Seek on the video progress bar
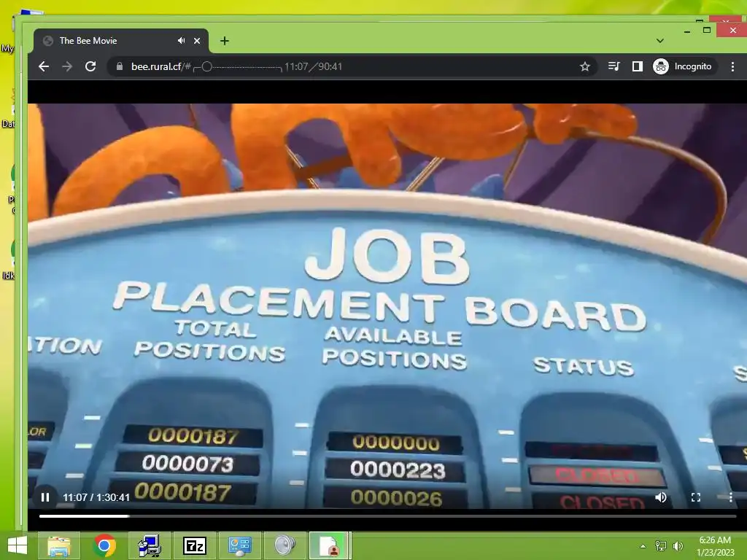This screenshot has width=747, height=560. click(387, 516)
